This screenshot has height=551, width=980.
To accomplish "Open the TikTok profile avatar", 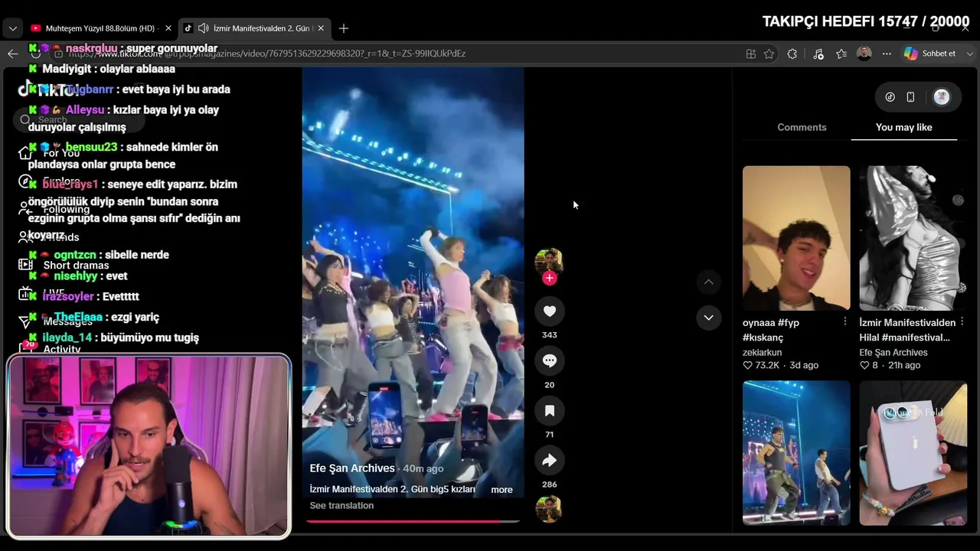I will (942, 97).
